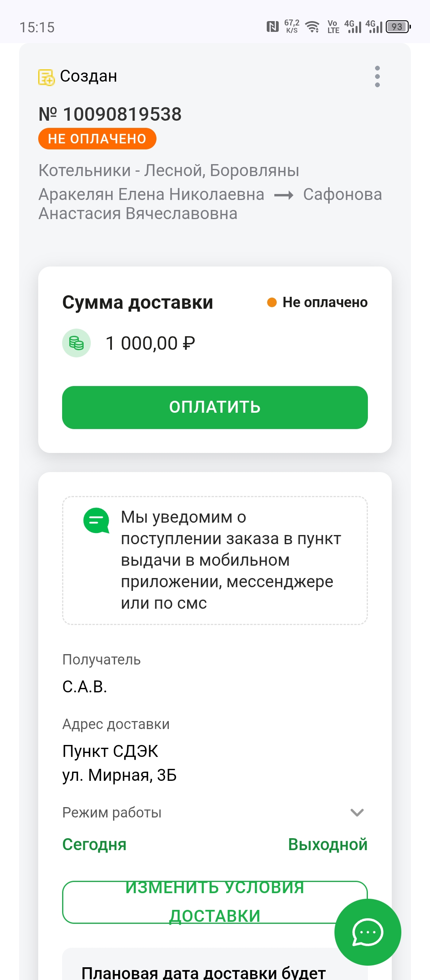Tap the order created status icon
430x980 pixels.
pos(46,77)
